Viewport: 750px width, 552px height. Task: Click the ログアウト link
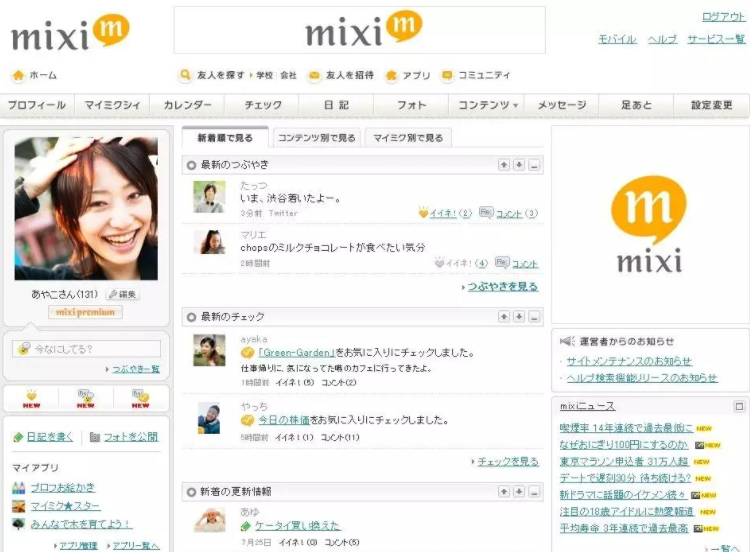723,17
